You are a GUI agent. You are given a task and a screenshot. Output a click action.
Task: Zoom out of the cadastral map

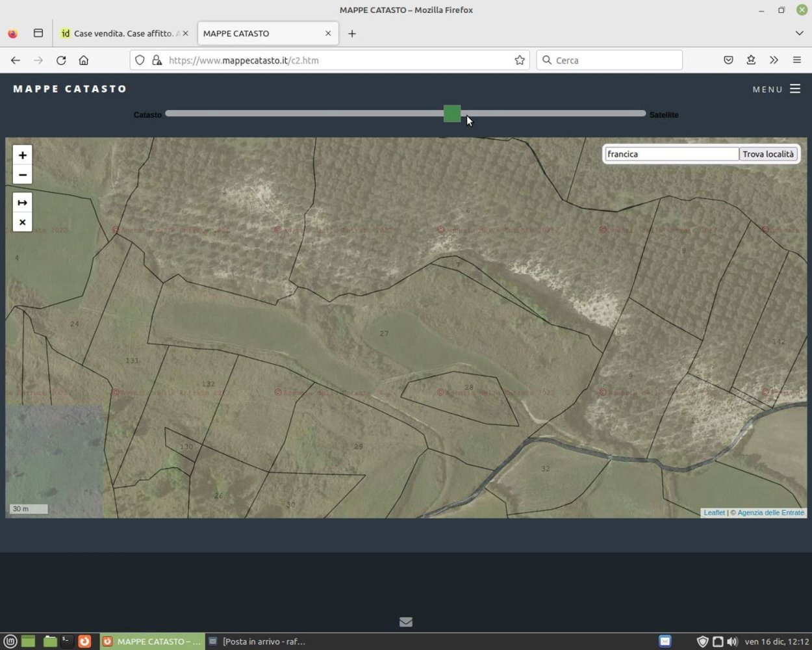(23, 175)
